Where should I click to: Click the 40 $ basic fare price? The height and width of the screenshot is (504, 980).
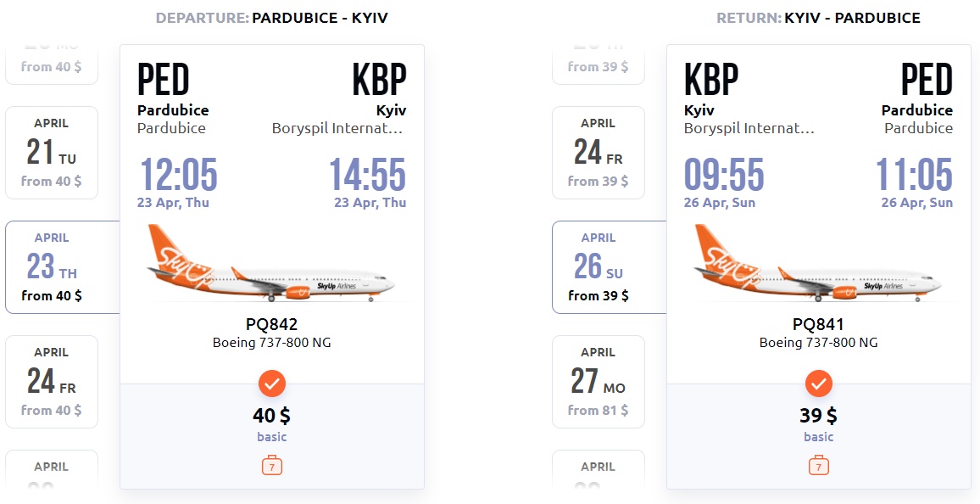coord(272,415)
